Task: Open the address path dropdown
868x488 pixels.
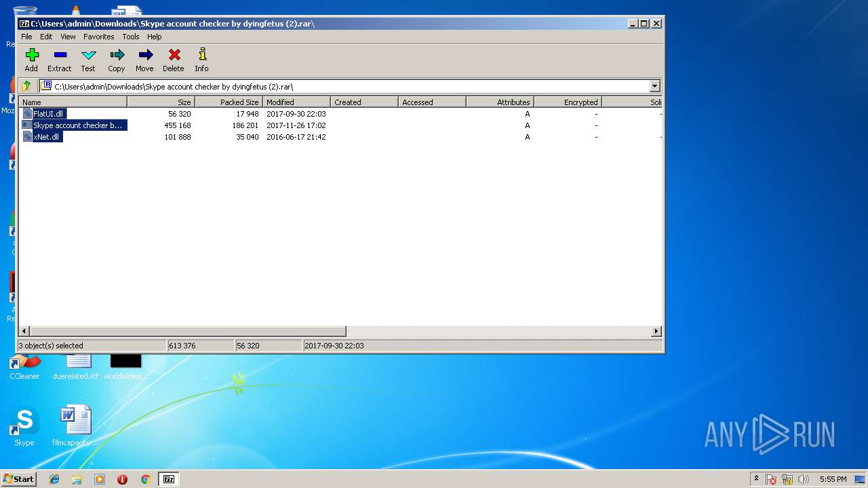Action: coord(654,86)
